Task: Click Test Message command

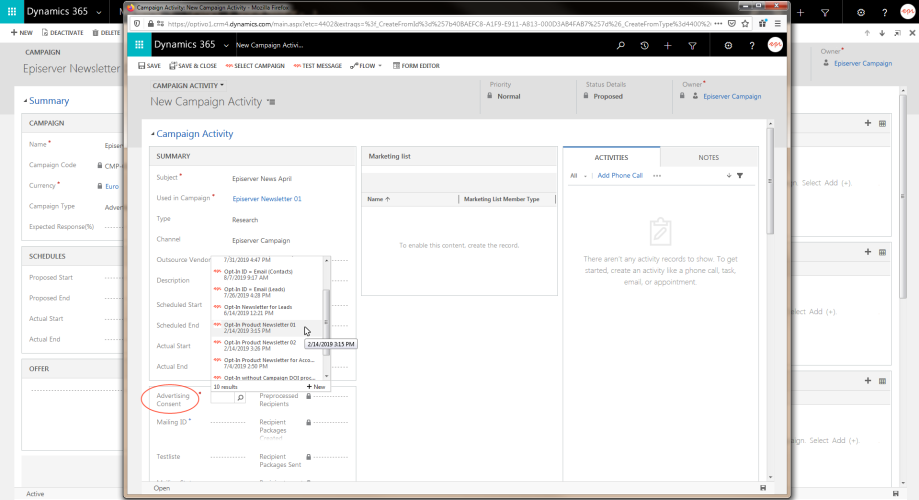Action: [x=318, y=66]
